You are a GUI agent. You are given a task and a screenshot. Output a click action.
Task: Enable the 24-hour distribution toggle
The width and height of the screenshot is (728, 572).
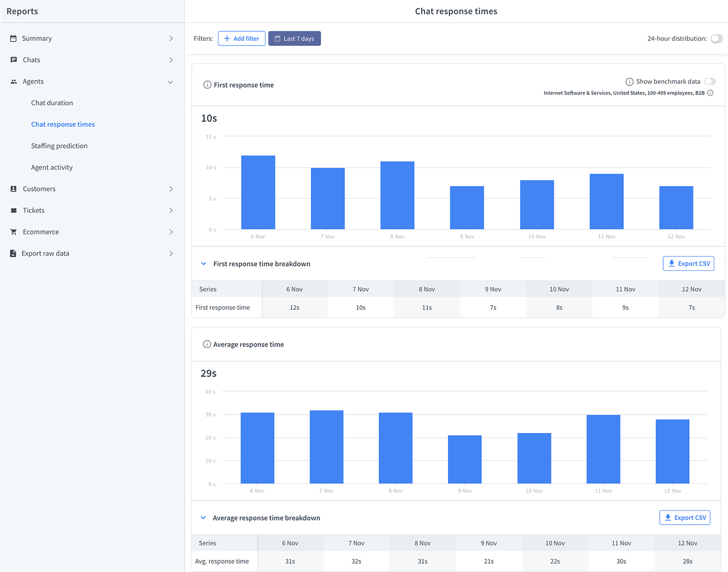click(717, 38)
